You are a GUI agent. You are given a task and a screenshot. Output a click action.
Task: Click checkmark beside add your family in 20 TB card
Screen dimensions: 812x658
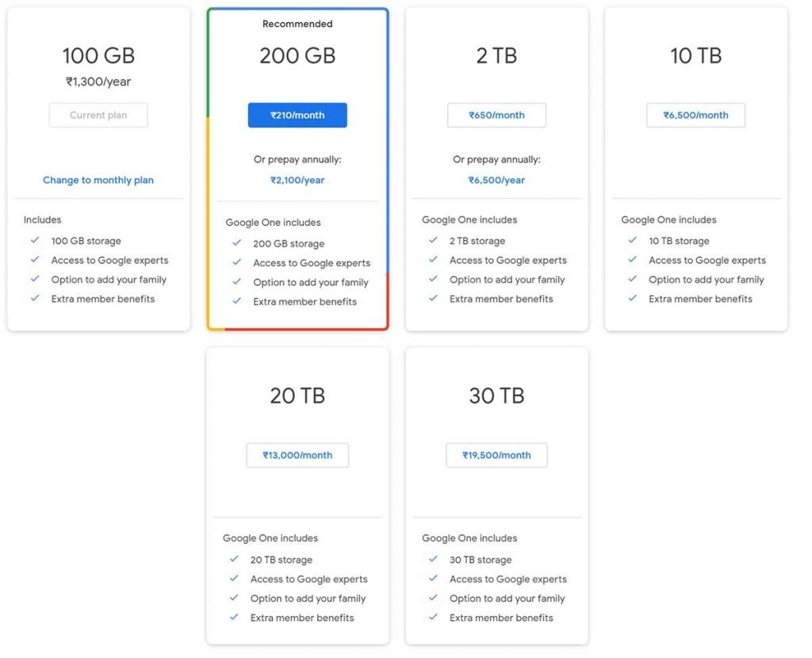(234, 598)
